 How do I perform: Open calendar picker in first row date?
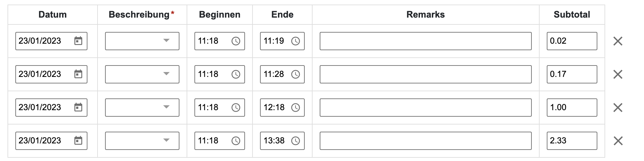coord(78,41)
